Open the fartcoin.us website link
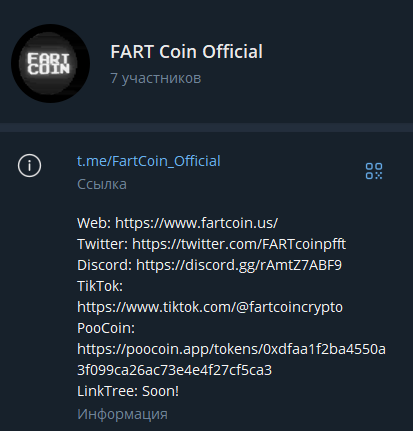This screenshot has width=413, height=431. (x=196, y=223)
